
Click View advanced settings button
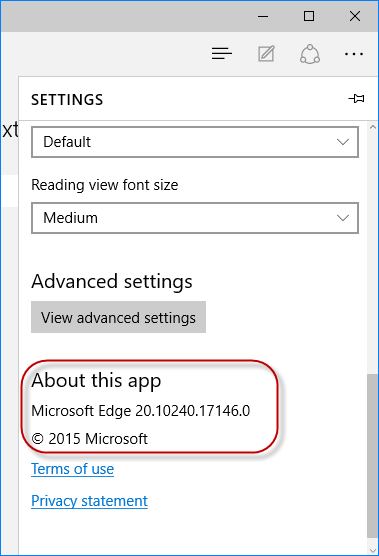(118, 317)
